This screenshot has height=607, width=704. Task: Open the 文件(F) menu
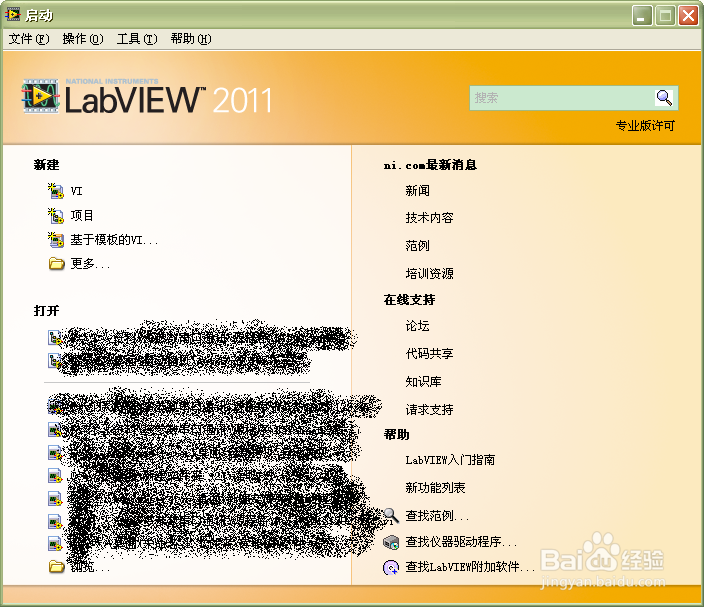pos(29,39)
